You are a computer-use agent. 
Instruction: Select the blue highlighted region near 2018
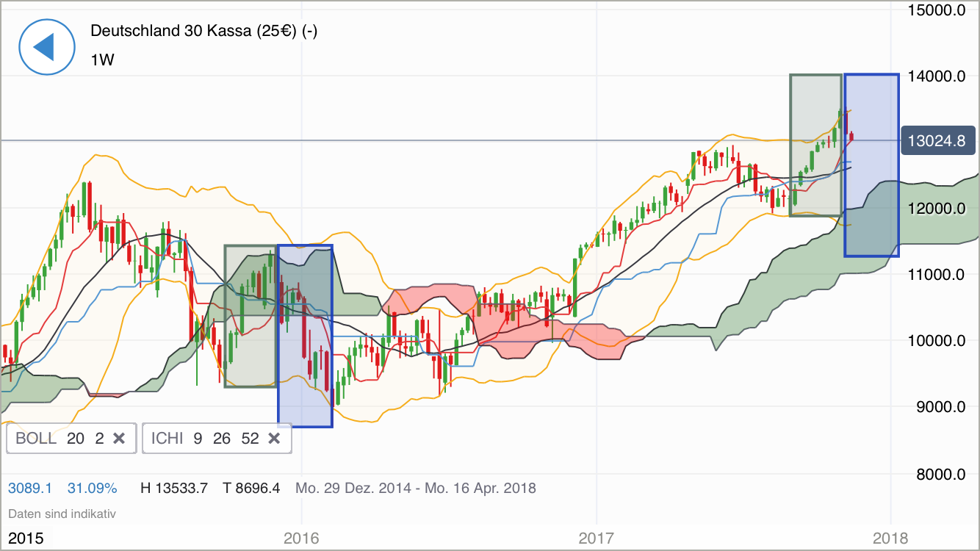pos(871,165)
